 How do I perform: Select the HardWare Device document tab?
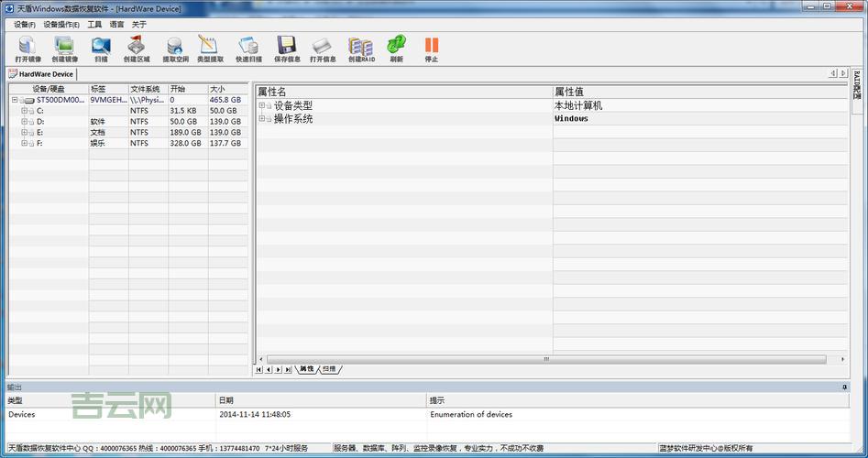tap(41, 73)
